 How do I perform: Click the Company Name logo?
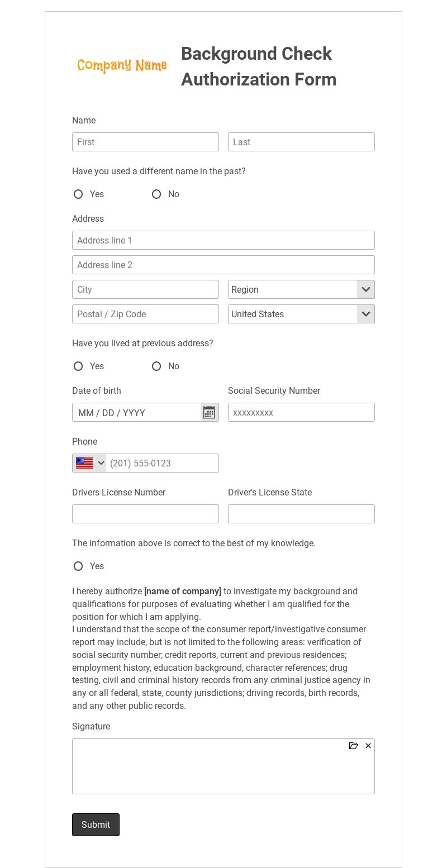click(122, 66)
